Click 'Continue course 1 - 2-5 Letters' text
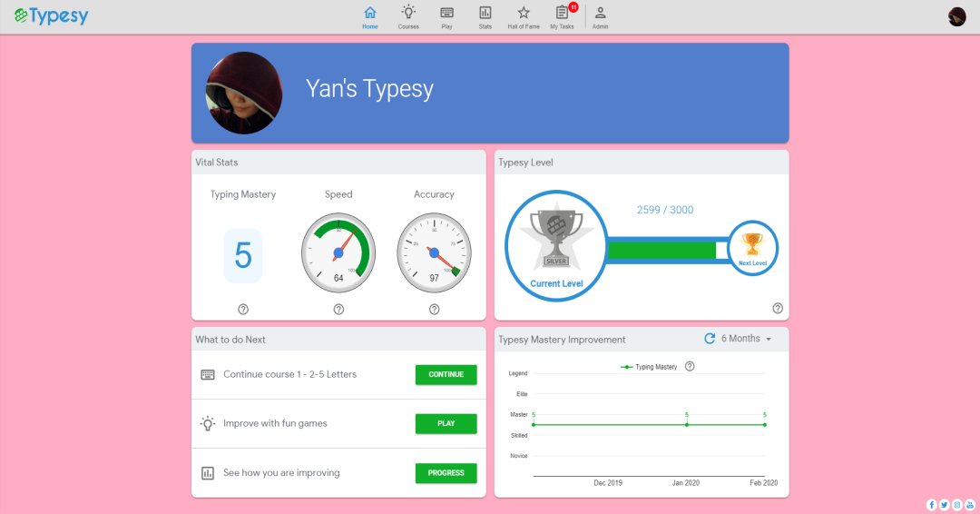Screen dimensions: 980x514 290,374
